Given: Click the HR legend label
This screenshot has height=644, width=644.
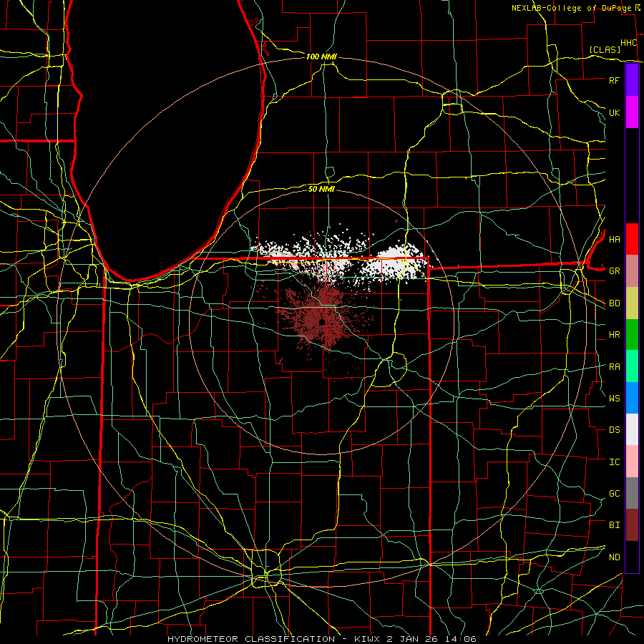Looking at the screenshot, I should click(x=614, y=335).
